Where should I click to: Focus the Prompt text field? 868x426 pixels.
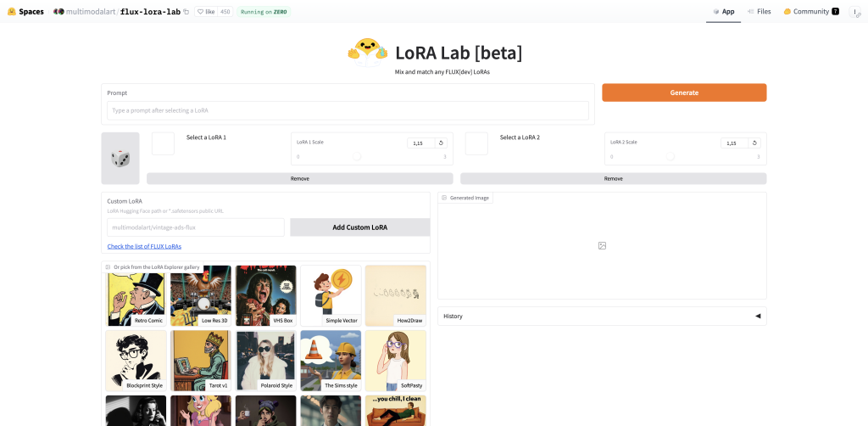coord(348,110)
